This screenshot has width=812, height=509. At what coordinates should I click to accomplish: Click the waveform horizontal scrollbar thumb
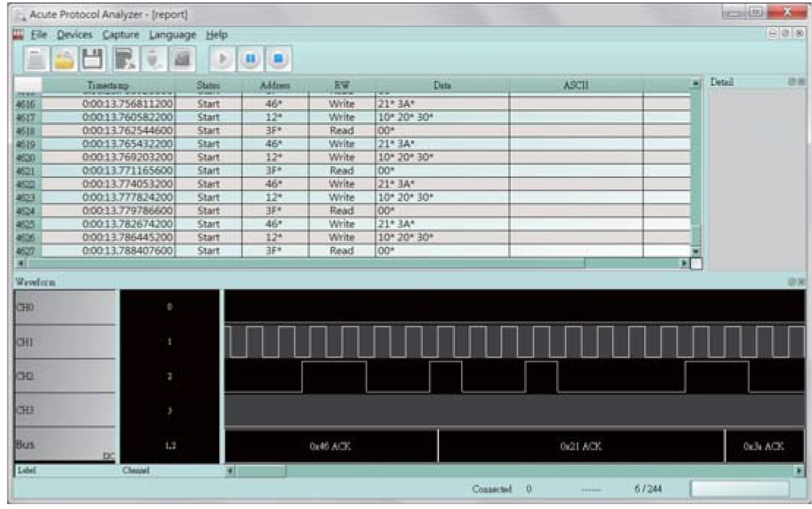(x=261, y=471)
